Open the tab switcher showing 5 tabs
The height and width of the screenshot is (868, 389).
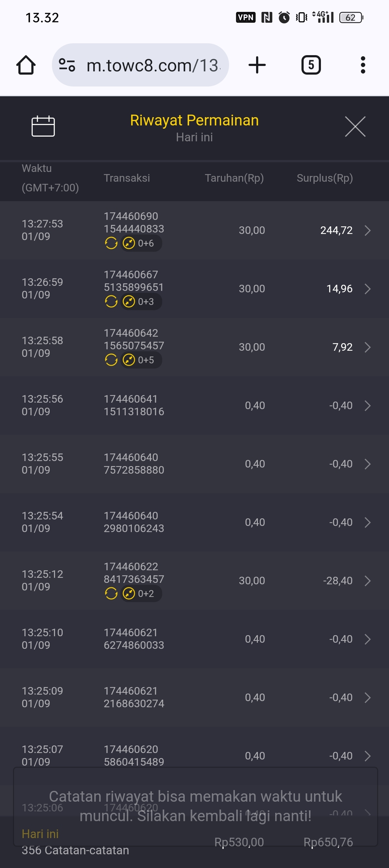(x=311, y=65)
